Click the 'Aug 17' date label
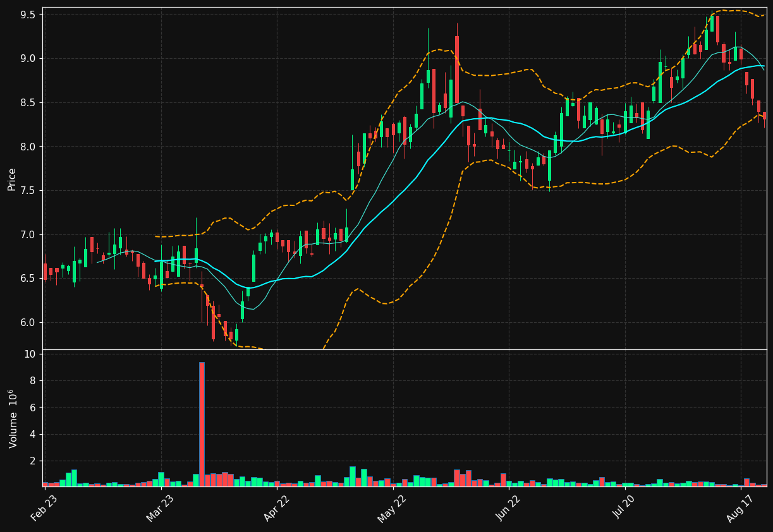This screenshot has height=532, width=773. tap(740, 507)
